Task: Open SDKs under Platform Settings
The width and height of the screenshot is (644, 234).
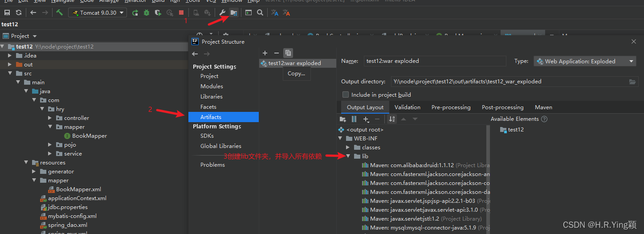Action: (207, 136)
